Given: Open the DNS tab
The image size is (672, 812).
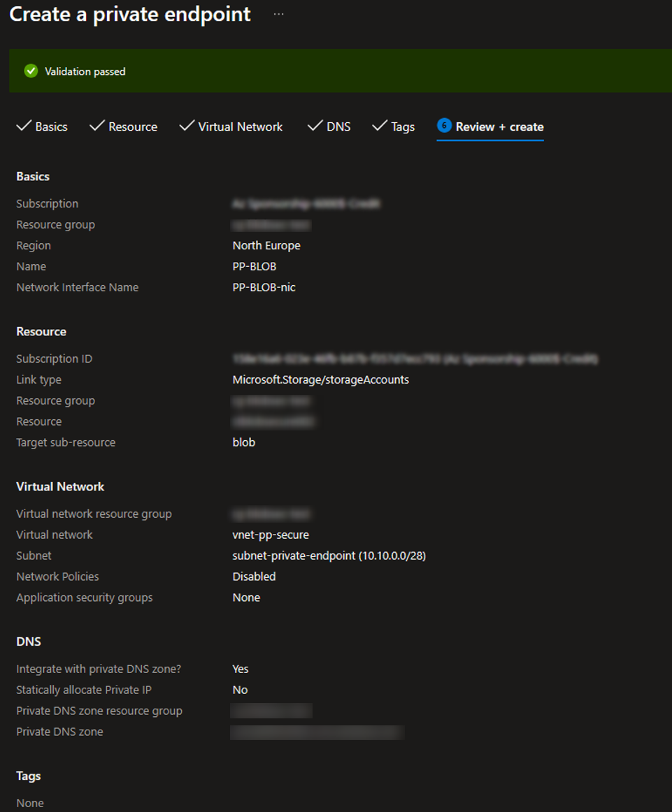Looking at the screenshot, I should pyautogui.click(x=338, y=127).
